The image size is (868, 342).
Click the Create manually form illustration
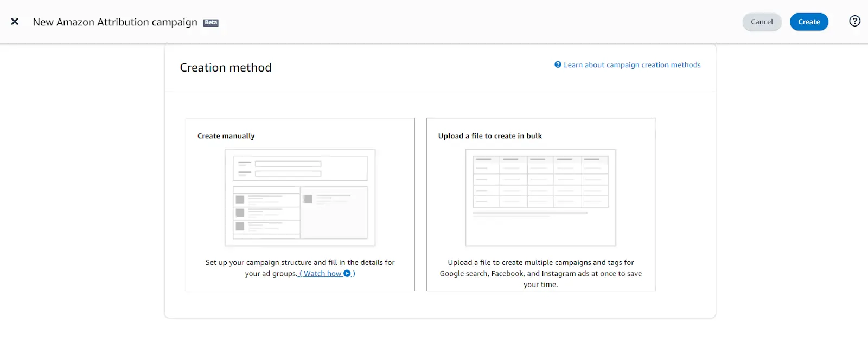pyautogui.click(x=300, y=197)
